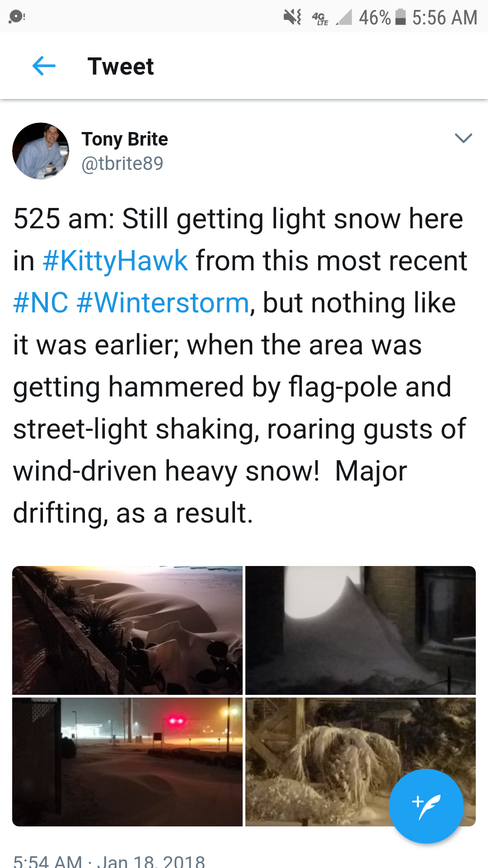Tap the notification icon in status bar
The height and width of the screenshot is (868, 488).
[17, 17]
